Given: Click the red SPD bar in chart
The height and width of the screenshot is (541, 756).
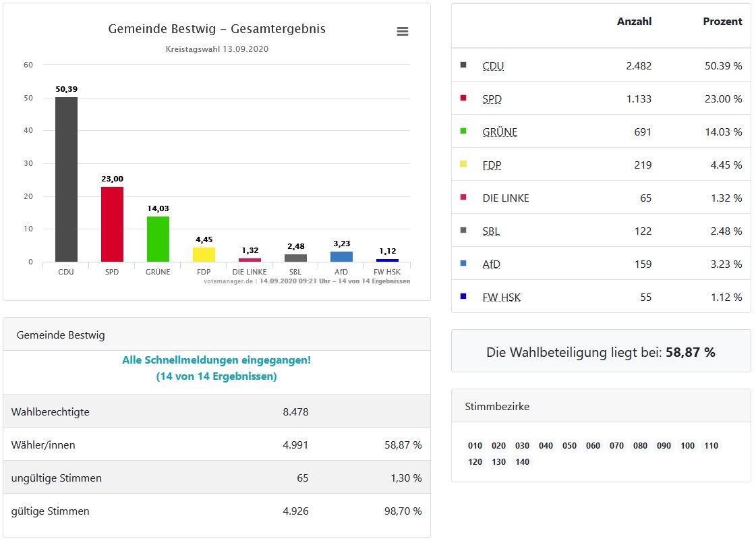Looking at the screenshot, I should click(112, 224).
